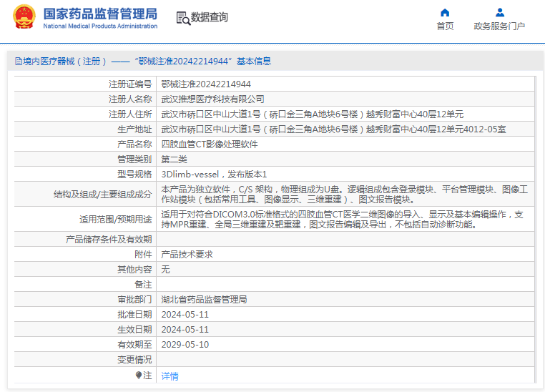Screen dimensions: 545x392
Task: Click 有效期至 value 2029-05-10
Action: click(185, 344)
